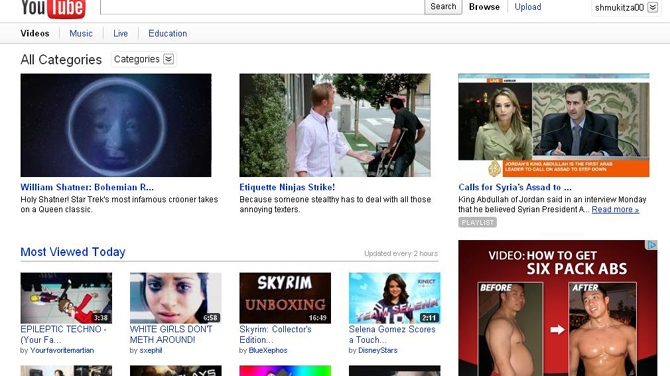Visit the DisneyStars channel link
This screenshot has height=376, width=670.
(x=378, y=350)
